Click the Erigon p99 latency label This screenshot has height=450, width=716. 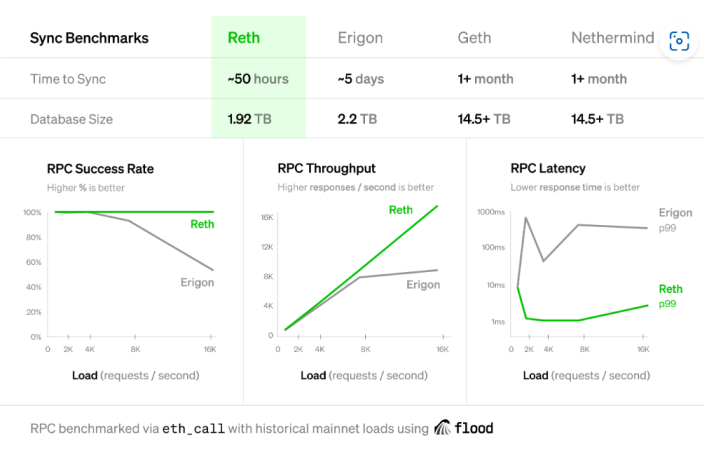point(675,220)
